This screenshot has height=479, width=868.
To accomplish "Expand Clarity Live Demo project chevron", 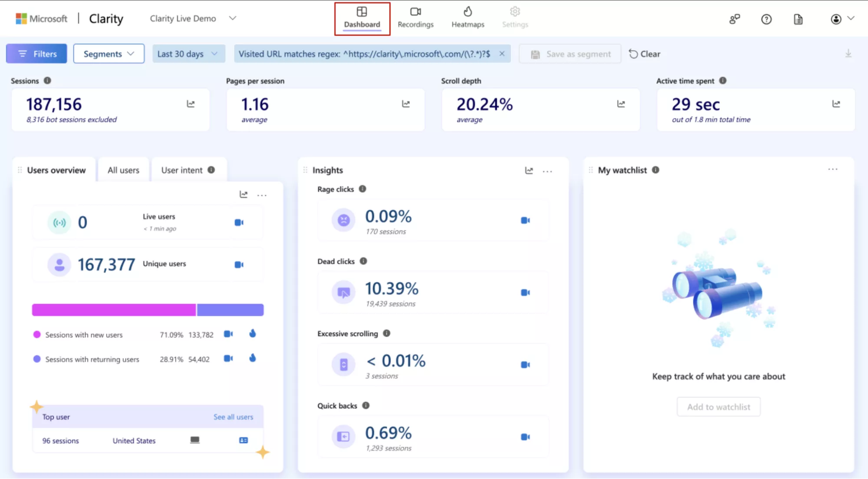I will point(233,18).
